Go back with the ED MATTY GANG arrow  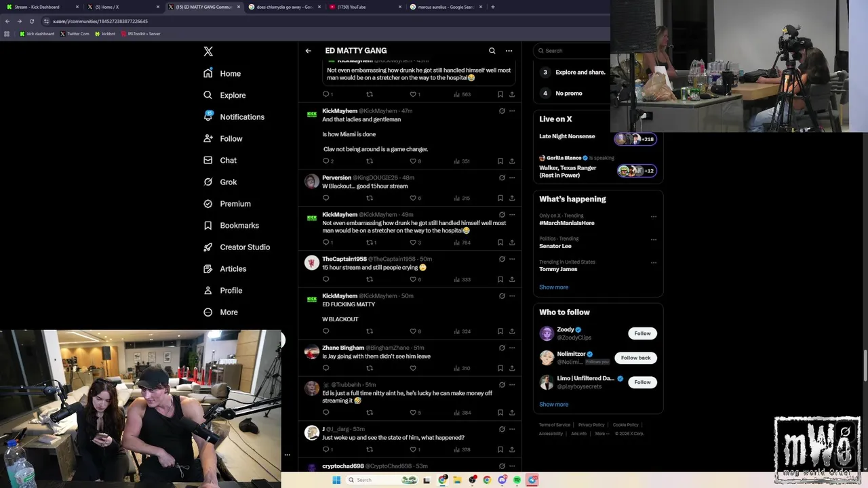click(x=308, y=51)
